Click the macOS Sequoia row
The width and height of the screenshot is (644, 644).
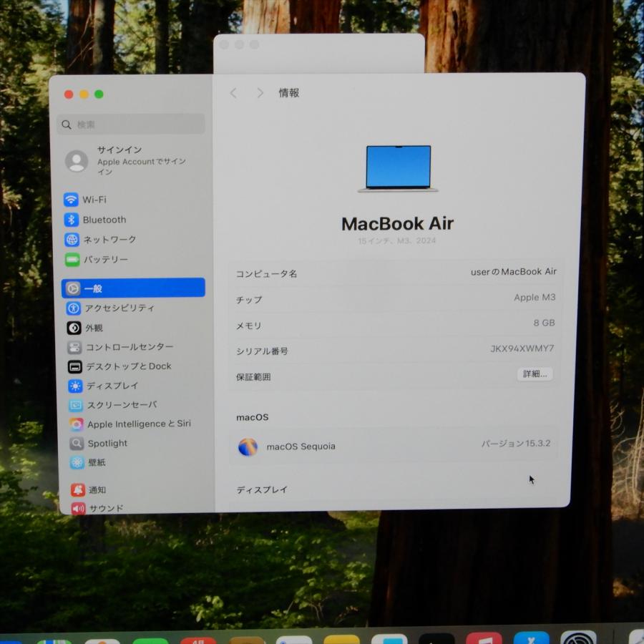pos(394,446)
